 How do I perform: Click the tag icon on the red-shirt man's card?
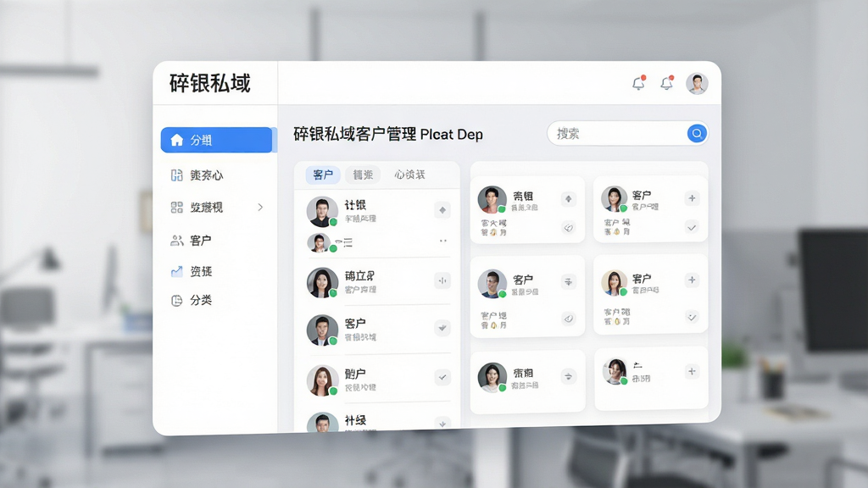[x=569, y=227]
